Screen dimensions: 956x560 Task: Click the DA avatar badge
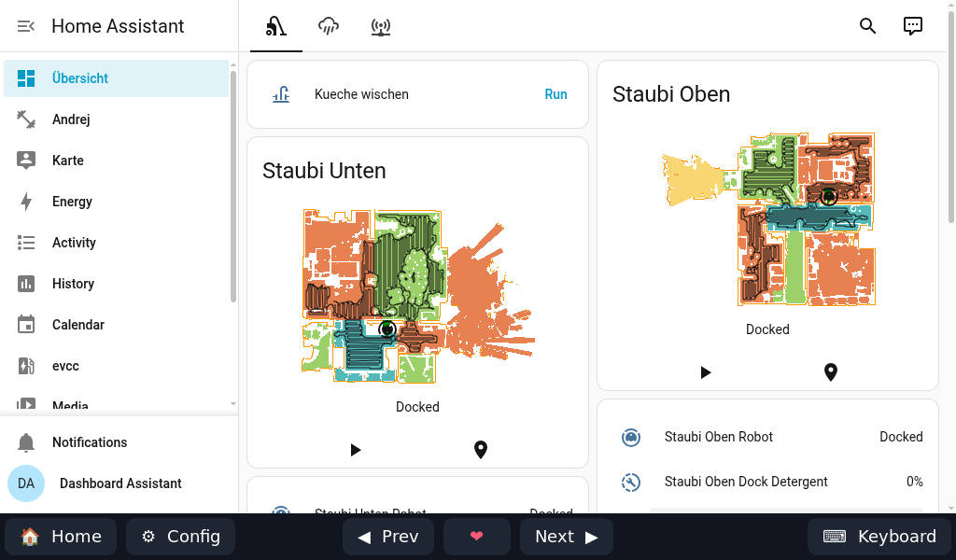(x=26, y=483)
